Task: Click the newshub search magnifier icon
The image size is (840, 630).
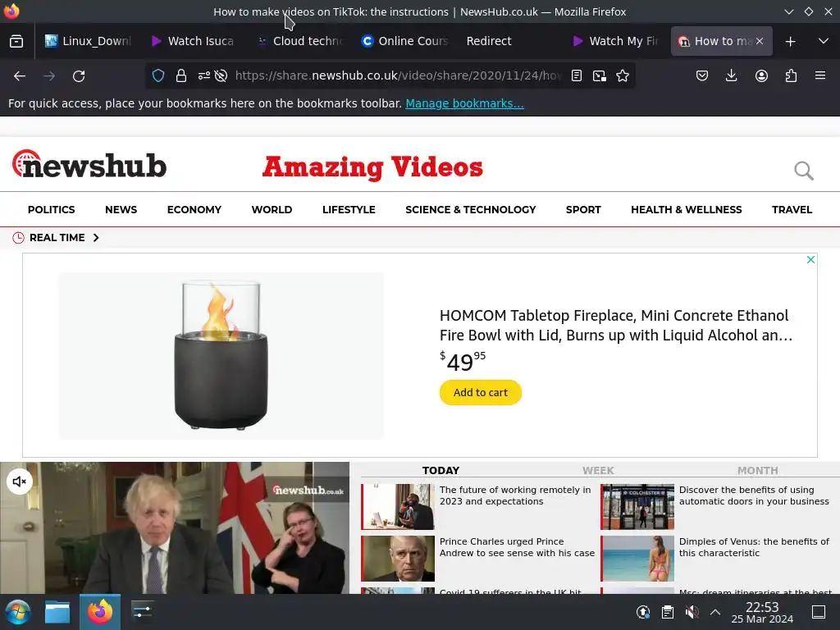Action: point(804,171)
